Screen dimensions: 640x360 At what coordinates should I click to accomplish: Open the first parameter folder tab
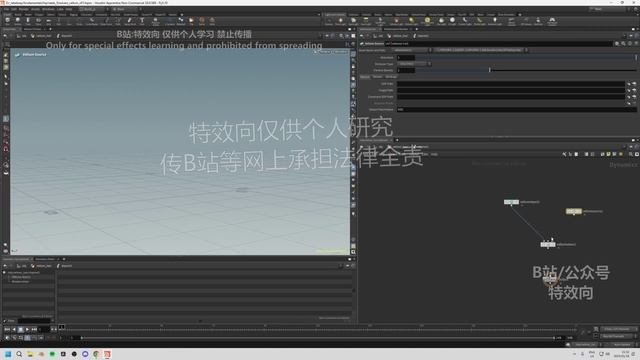click(364, 77)
